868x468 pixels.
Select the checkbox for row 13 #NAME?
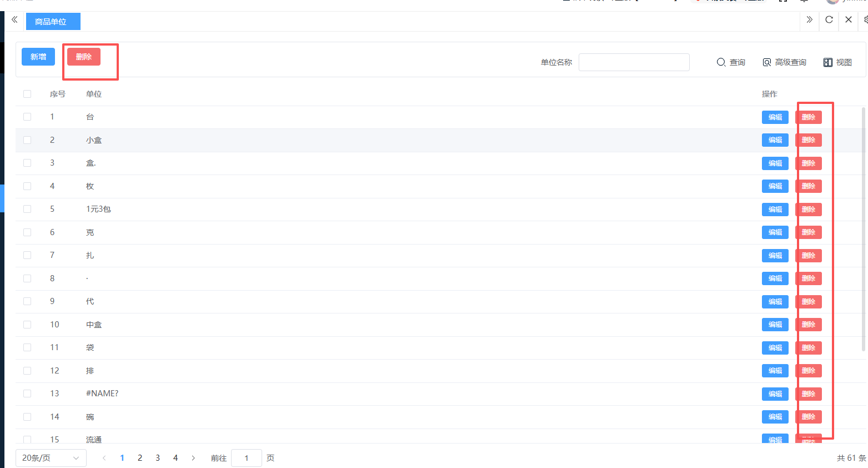(27, 394)
